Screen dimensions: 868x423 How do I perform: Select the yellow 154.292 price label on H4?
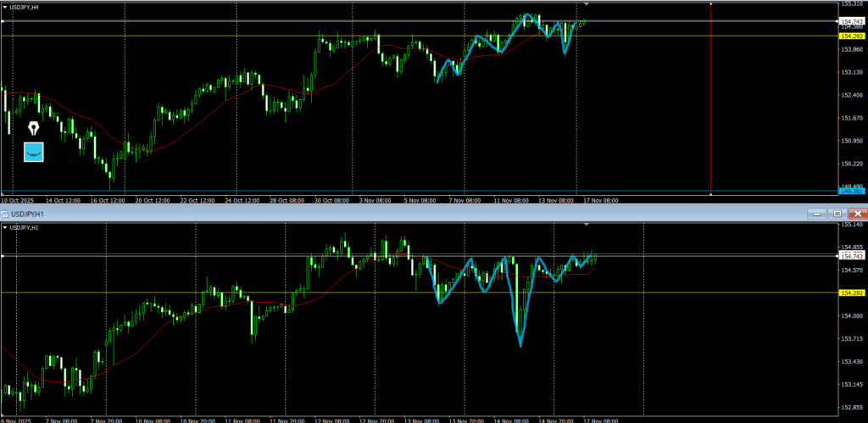[x=850, y=36]
